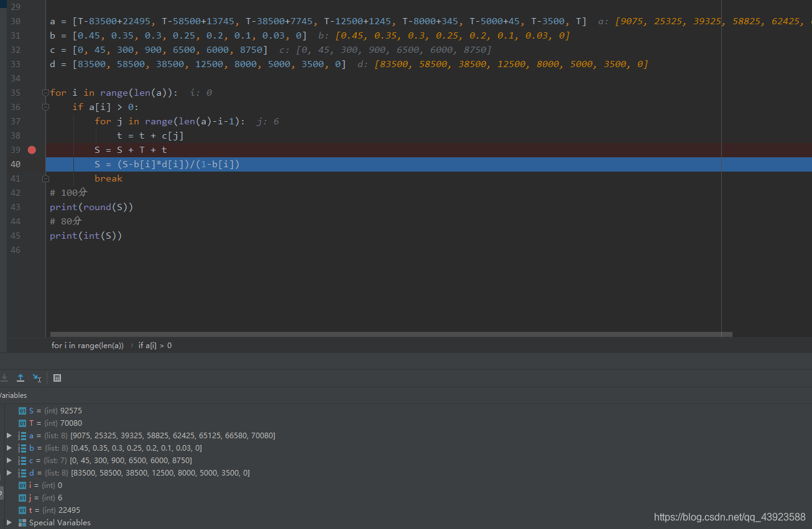
Task: Click the list type icon beside variable d
Action: pos(22,473)
